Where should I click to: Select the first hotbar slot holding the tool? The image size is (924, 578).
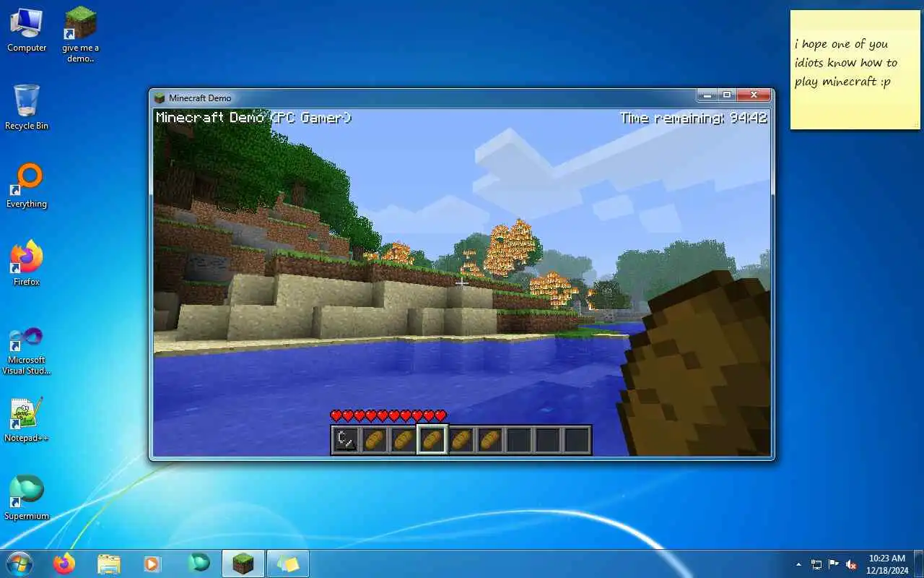[x=346, y=439]
